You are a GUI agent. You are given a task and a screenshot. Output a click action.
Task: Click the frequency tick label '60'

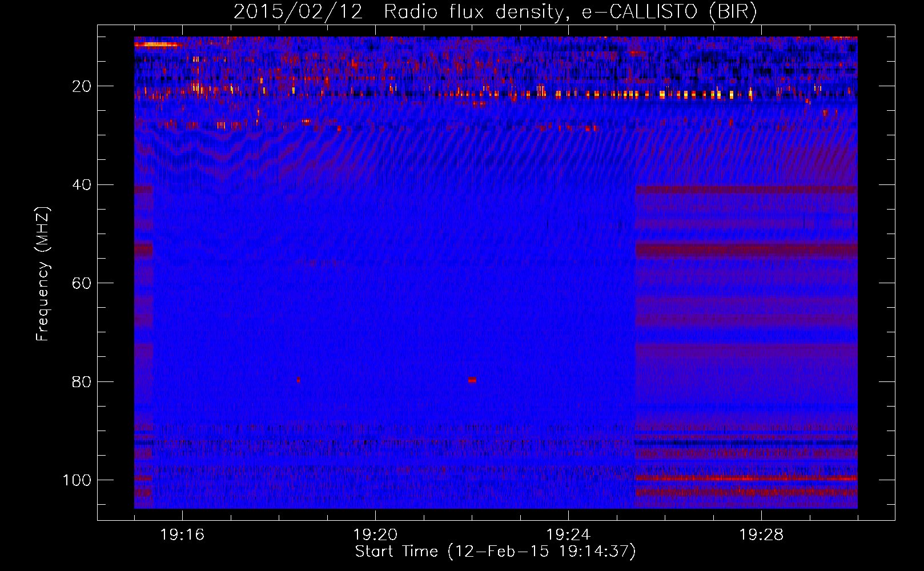pos(82,283)
